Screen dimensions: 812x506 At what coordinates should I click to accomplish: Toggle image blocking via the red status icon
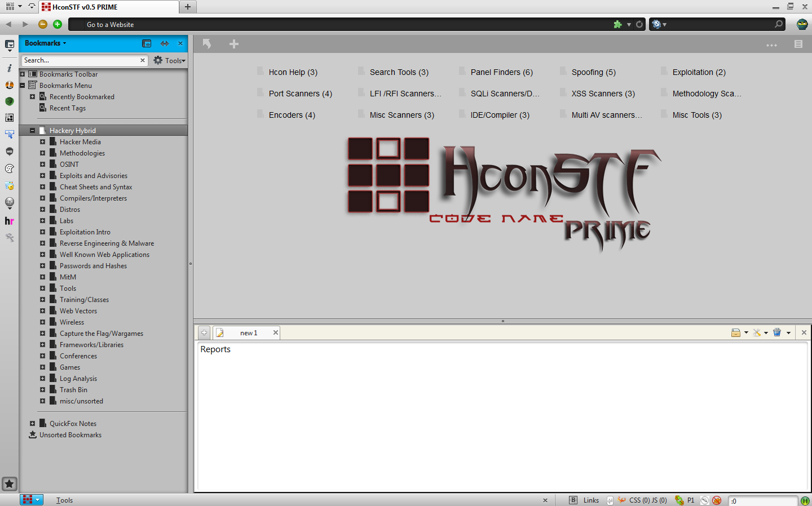717,500
